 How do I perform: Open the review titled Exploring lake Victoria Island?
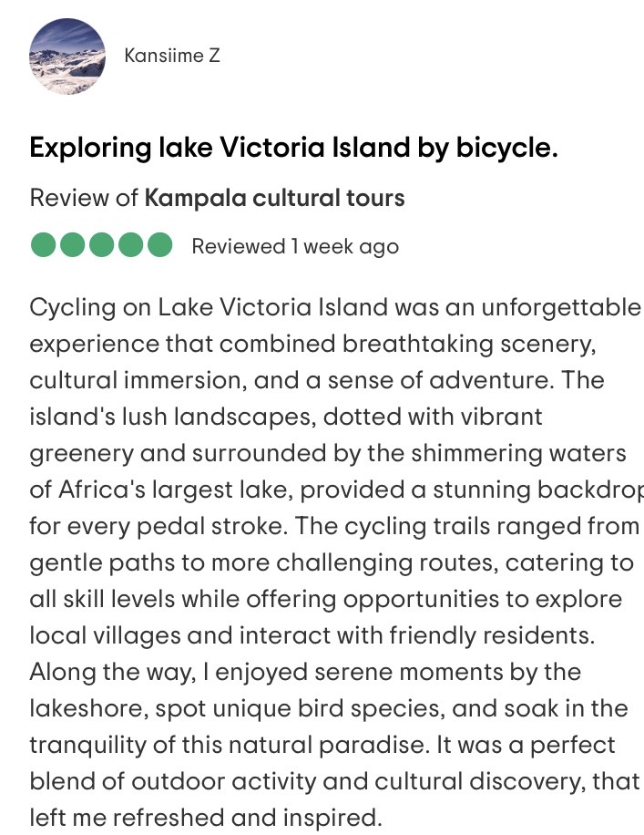[293, 148]
